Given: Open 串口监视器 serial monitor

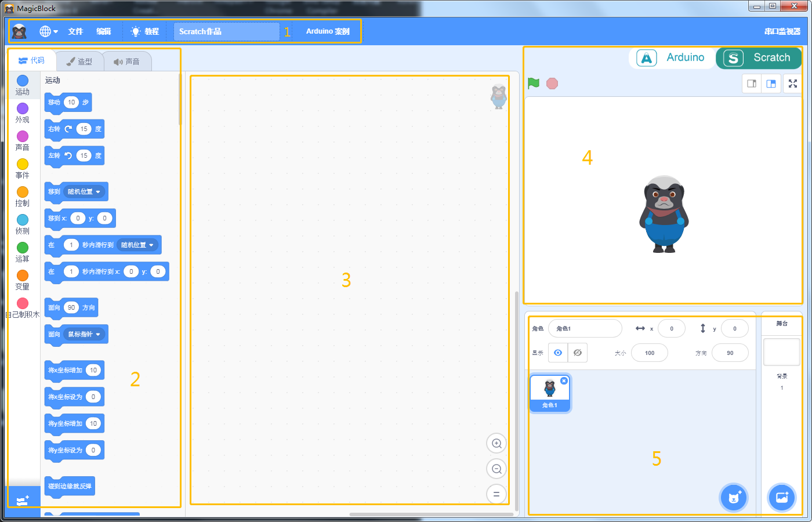Looking at the screenshot, I should [x=782, y=31].
